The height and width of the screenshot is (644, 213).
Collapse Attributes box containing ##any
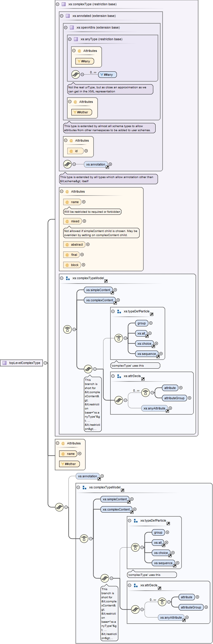pos(74,51)
